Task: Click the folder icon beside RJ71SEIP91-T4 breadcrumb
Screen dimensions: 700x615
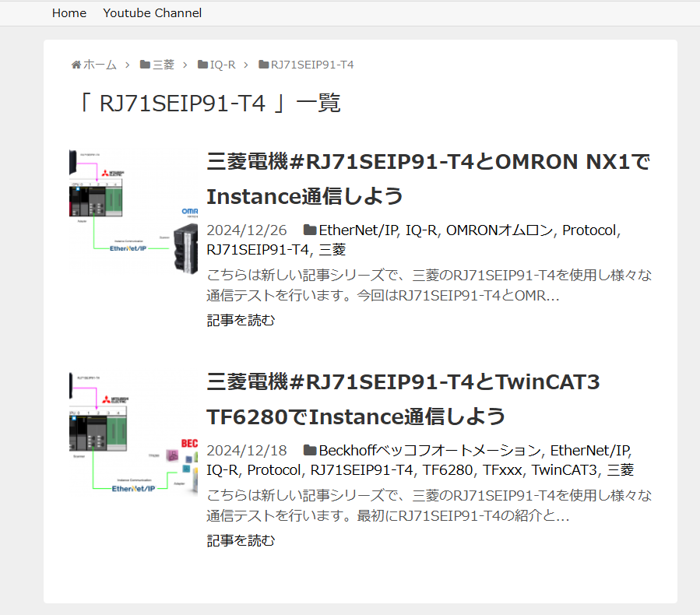Action: [265, 65]
